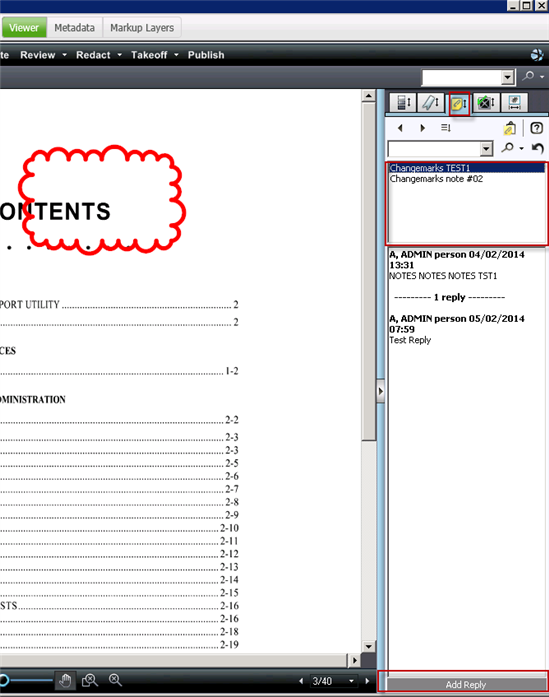Collapse the side panel with the splitter arrow

pos(381,391)
